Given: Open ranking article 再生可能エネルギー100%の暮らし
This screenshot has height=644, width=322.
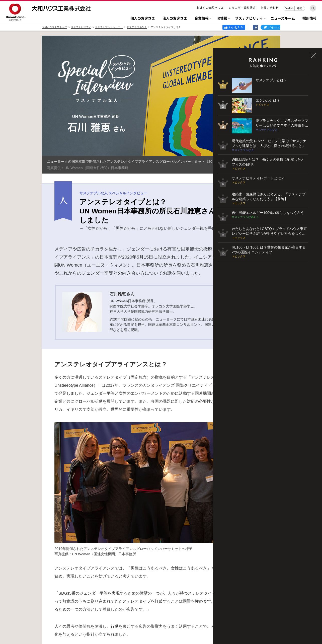Looking at the screenshot, I should [268, 213].
